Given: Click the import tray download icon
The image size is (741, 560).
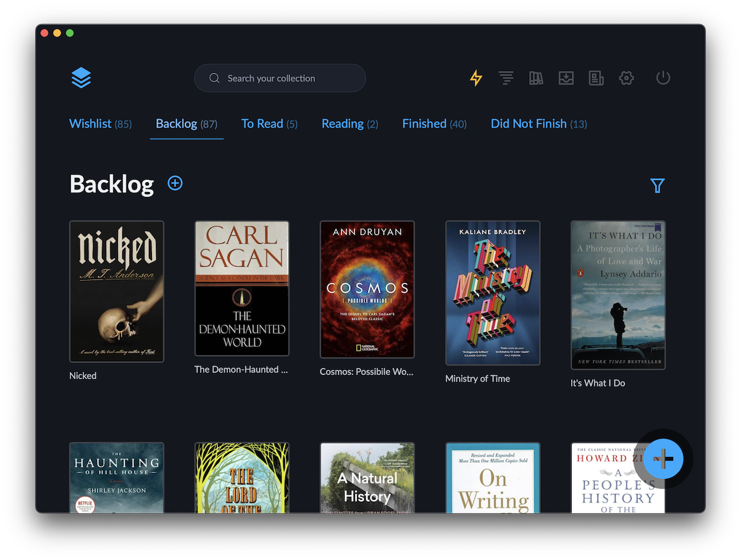Looking at the screenshot, I should pos(566,78).
